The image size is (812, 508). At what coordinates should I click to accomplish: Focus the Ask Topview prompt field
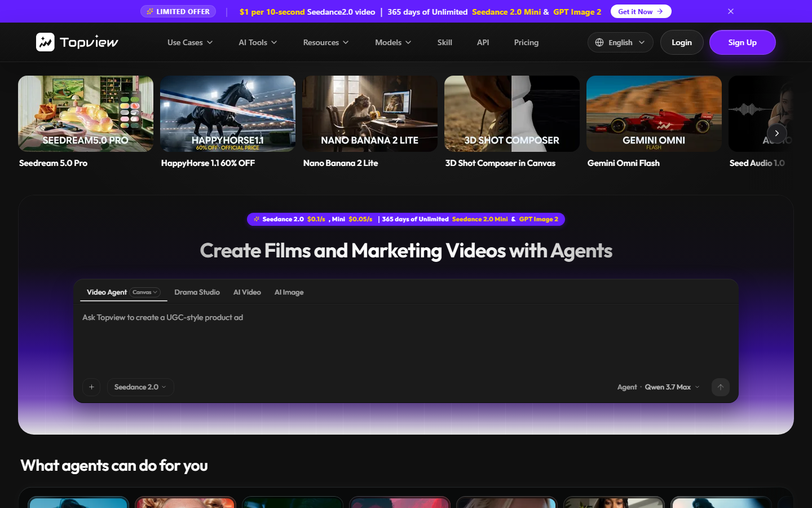pyautogui.click(x=406, y=339)
